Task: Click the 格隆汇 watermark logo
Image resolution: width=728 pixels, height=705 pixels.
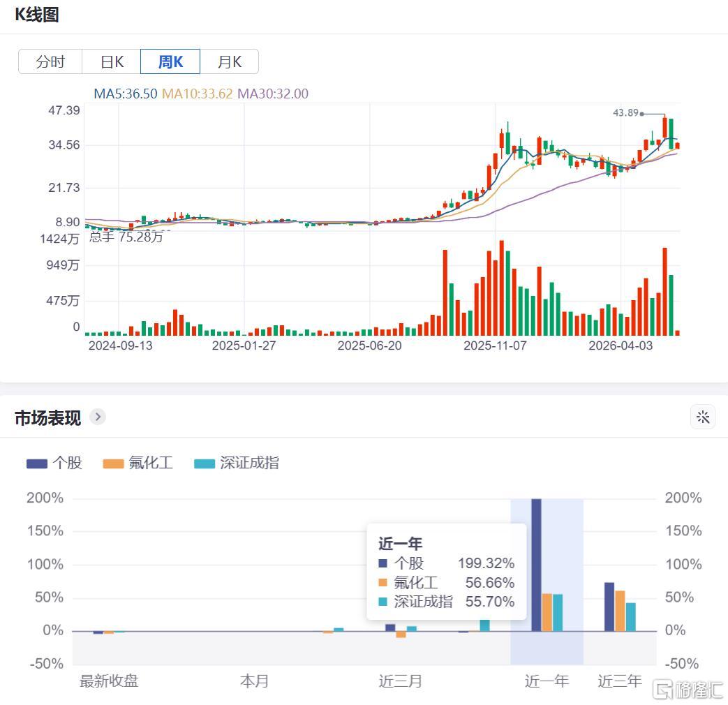Action: [x=688, y=690]
